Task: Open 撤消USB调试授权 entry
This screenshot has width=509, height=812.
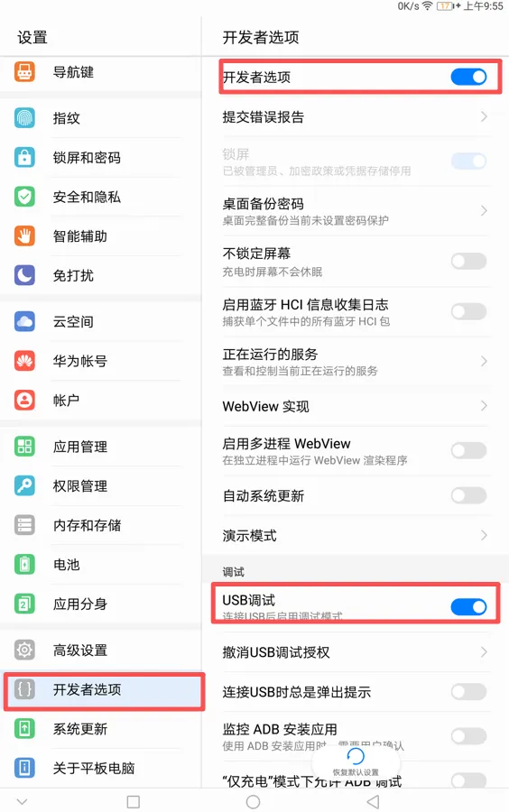Action: click(x=356, y=652)
